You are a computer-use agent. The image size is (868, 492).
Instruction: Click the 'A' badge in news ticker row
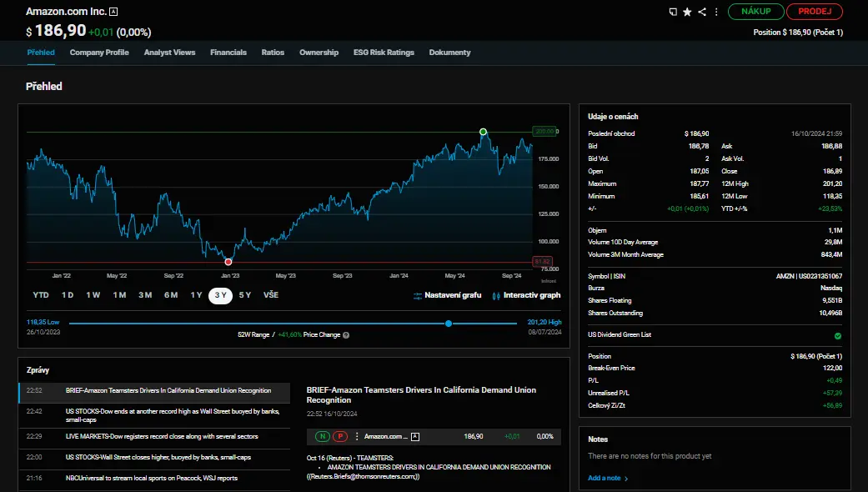pos(415,437)
